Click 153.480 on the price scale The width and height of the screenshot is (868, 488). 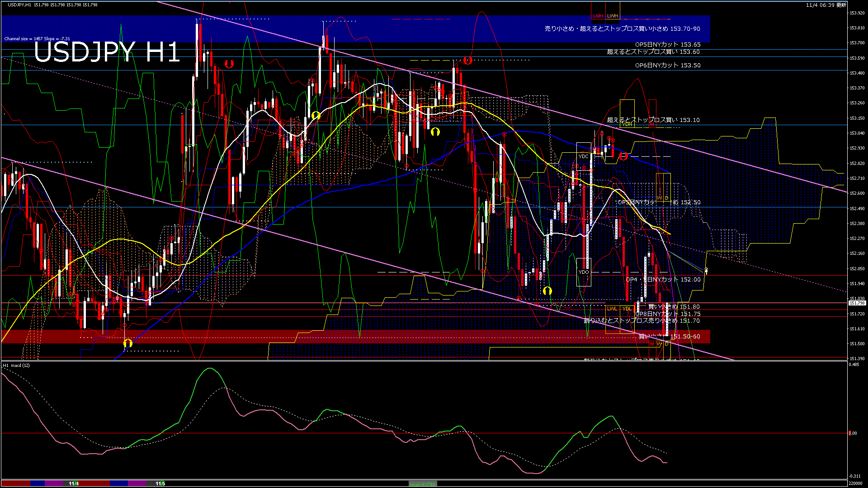pos(857,73)
